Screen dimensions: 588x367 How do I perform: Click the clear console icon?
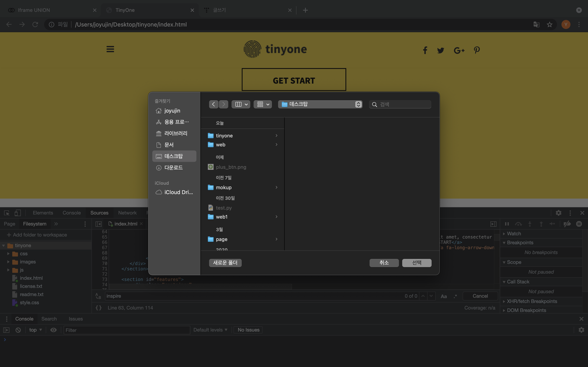pos(18,330)
